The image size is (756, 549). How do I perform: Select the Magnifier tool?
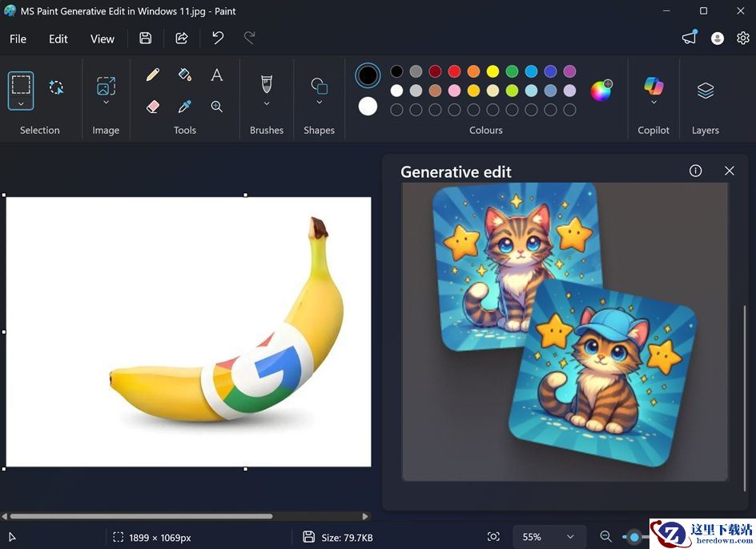[x=217, y=107]
